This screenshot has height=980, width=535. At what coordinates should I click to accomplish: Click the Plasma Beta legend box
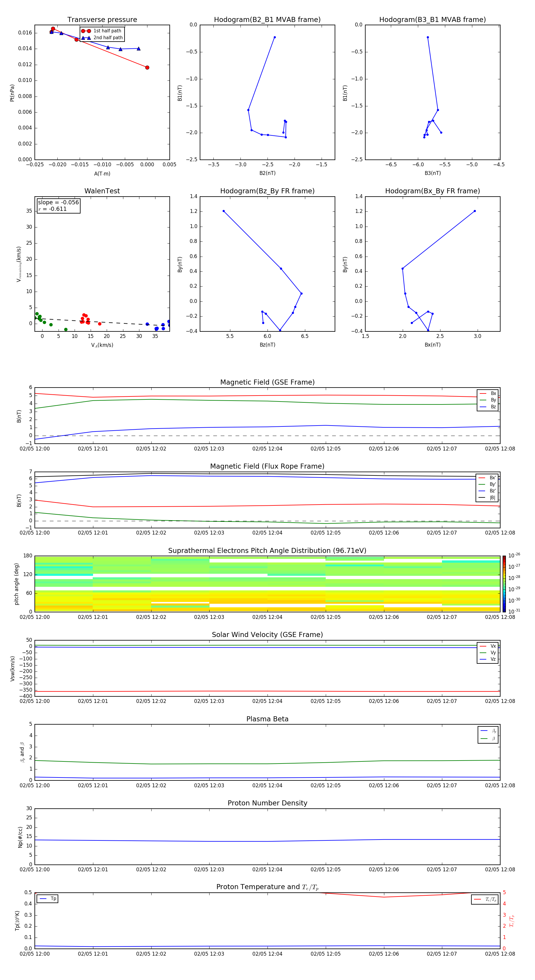(x=488, y=735)
